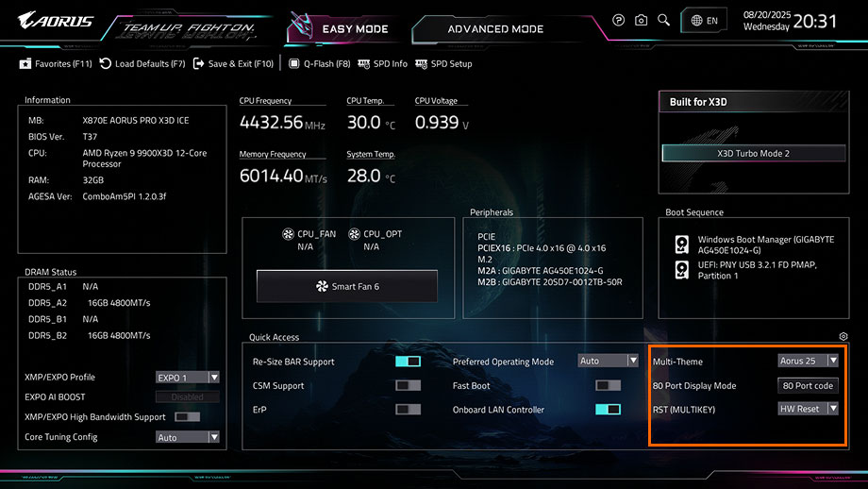The image size is (868, 489).
Task: Open Quick Access settings gear
Action: click(x=843, y=337)
